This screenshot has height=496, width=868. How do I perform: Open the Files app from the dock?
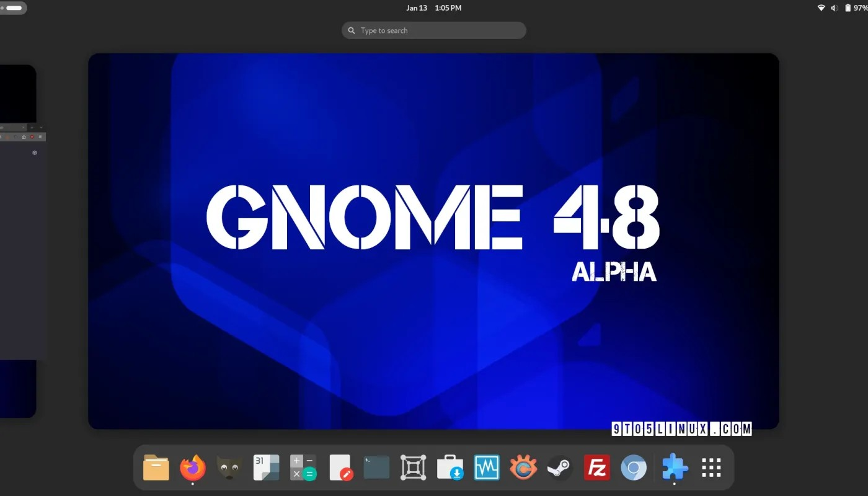click(156, 467)
